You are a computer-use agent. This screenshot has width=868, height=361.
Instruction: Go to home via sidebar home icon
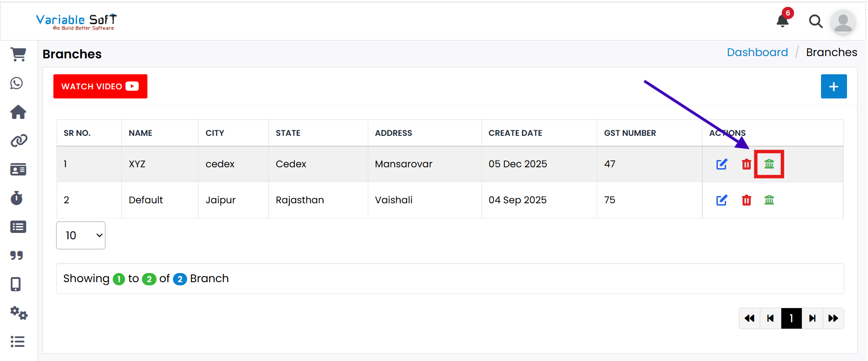coord(18,112)
